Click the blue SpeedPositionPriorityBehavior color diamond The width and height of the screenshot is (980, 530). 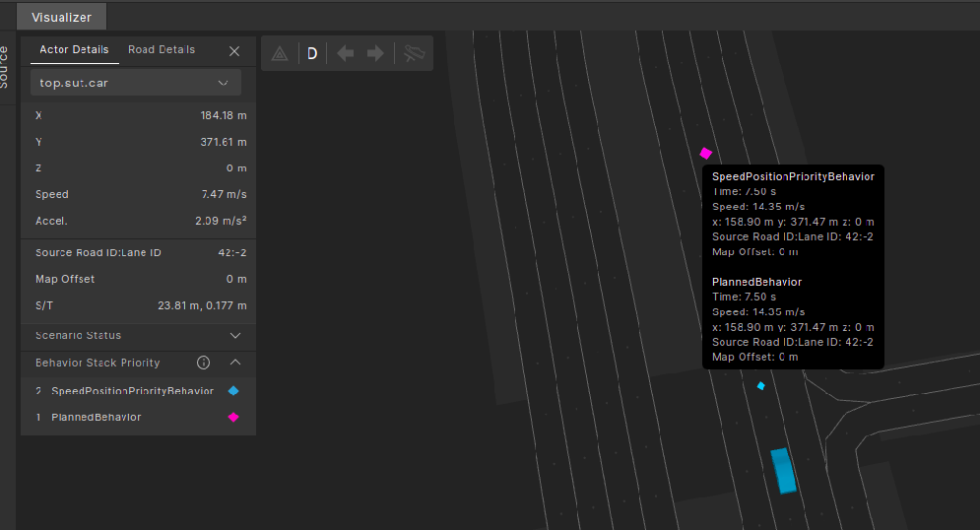tap(233, 391)
